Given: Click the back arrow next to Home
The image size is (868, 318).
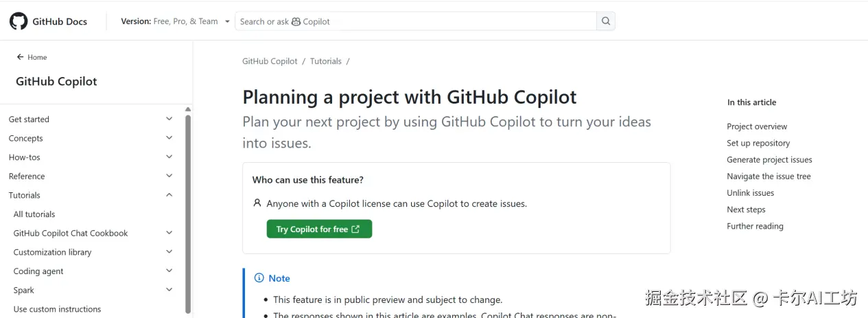Looking at the screenshot, I should click(21, 57).
